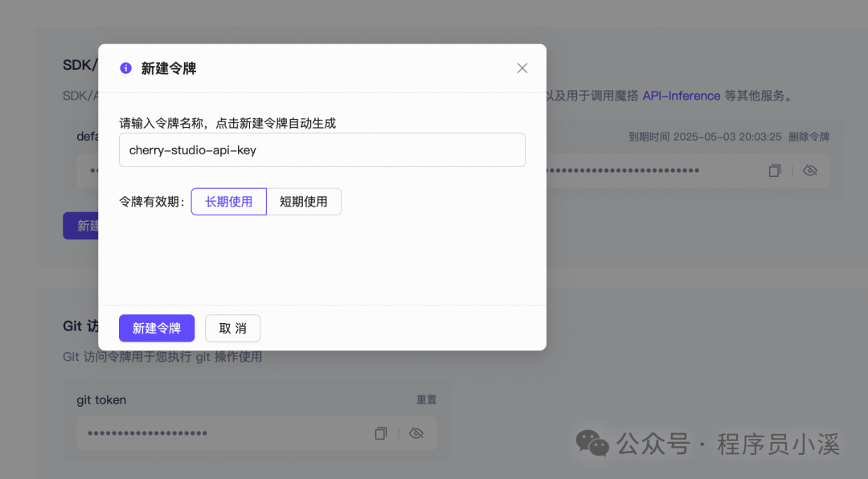This screenshot has width=868, height=479.
Task: Click the 取 消 cancel button
Action: coord(232,329)
